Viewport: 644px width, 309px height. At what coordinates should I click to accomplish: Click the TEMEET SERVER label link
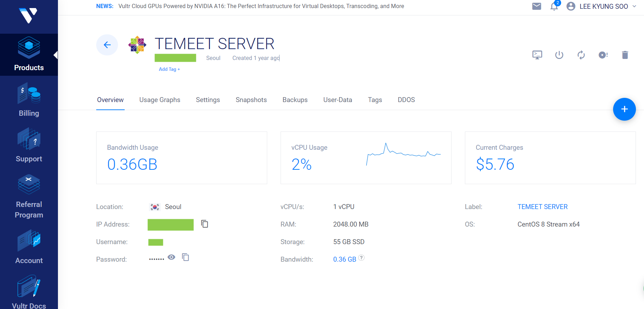click(543, 207)
